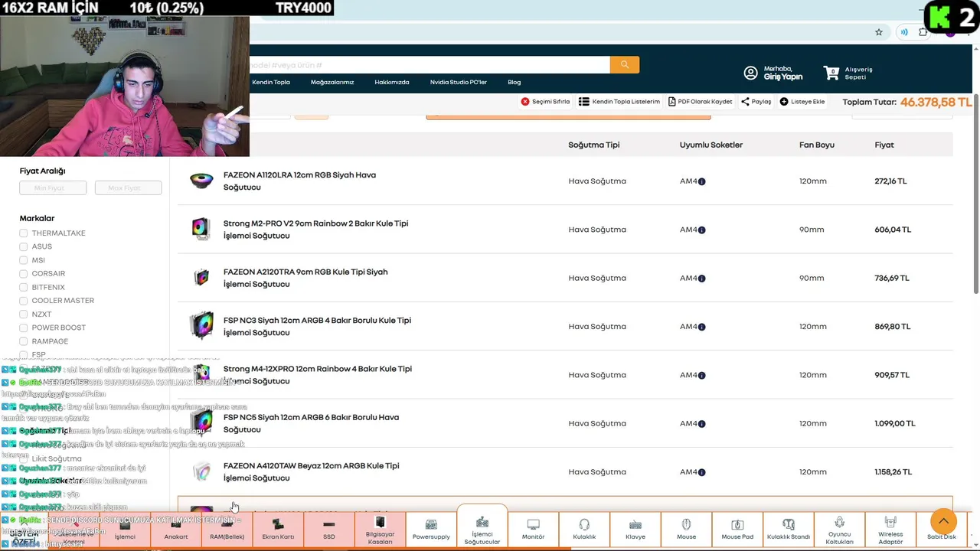
Task: Open the Oyuncu Koltukları category tab
Action: coord(839,530)
